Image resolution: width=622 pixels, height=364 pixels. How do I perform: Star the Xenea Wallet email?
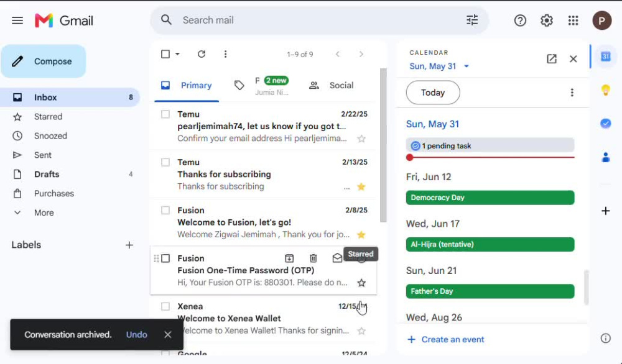361,330
